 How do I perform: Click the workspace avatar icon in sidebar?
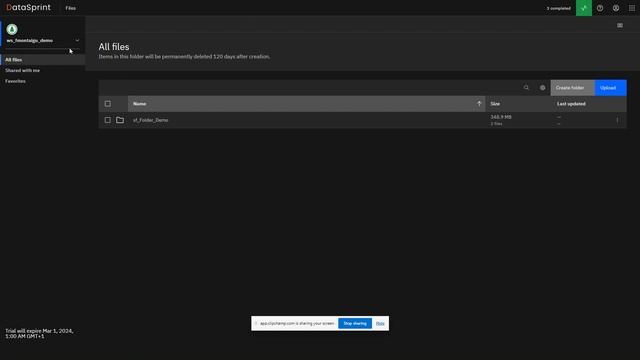pyautogui.click(x=12, y=29)
